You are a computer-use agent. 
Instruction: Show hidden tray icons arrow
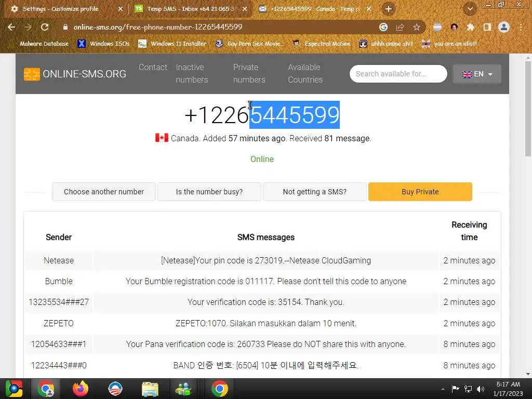tap(443, 389)
